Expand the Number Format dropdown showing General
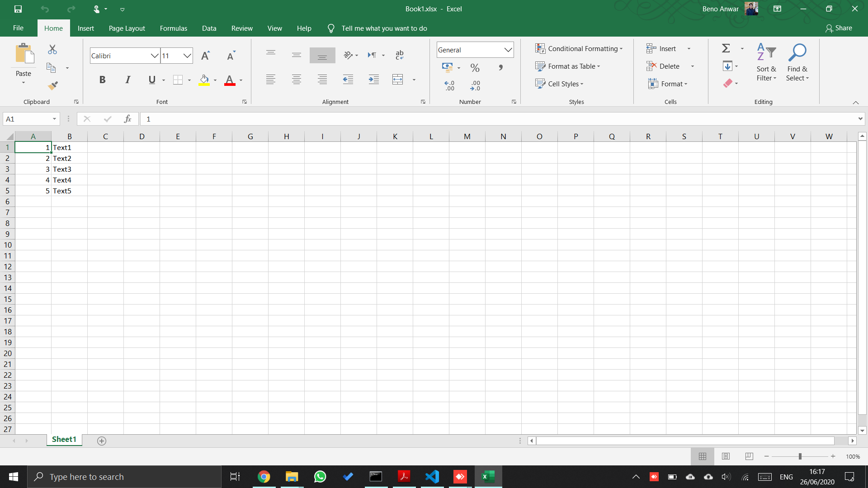 tap(508, 50)
